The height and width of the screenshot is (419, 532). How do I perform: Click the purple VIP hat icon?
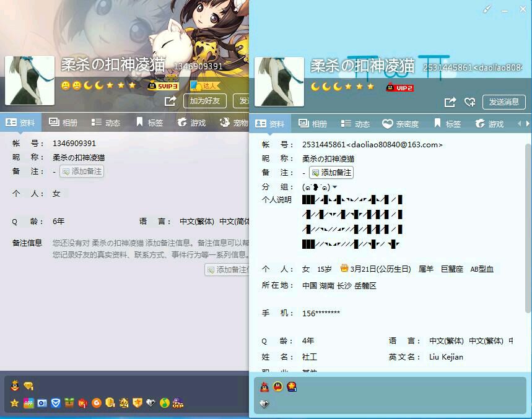[178, 403]
